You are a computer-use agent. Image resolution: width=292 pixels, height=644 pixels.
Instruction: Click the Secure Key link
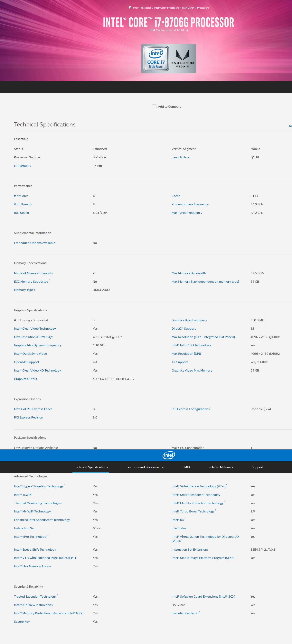(22, 621)
